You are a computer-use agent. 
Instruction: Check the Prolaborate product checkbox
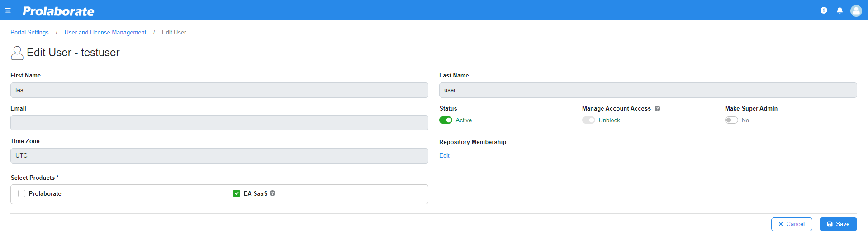tap(22, 193)
